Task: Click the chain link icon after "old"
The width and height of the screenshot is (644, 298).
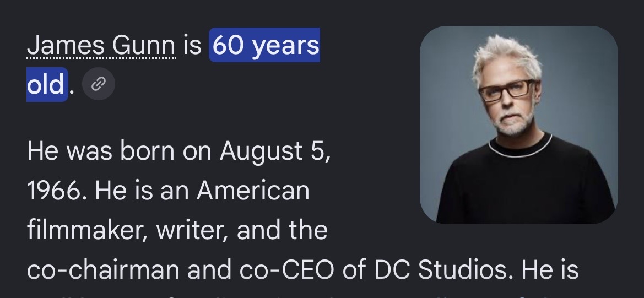Action: 99,84
